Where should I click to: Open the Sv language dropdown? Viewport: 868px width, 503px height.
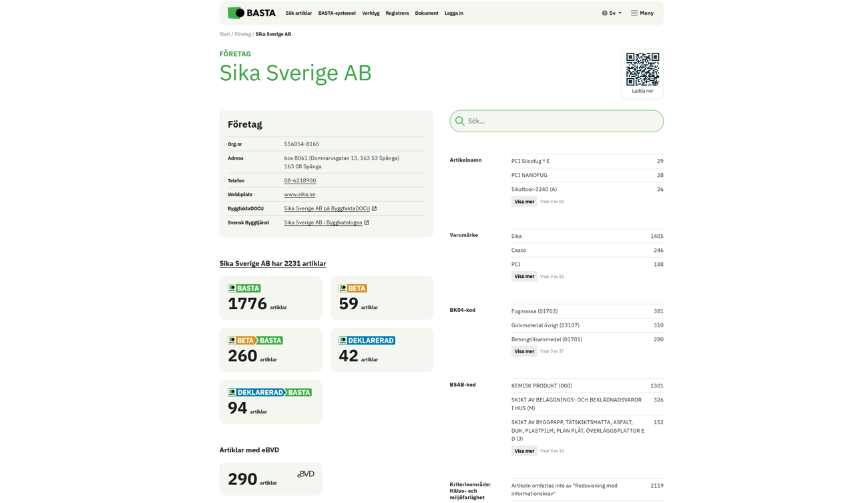612,13
